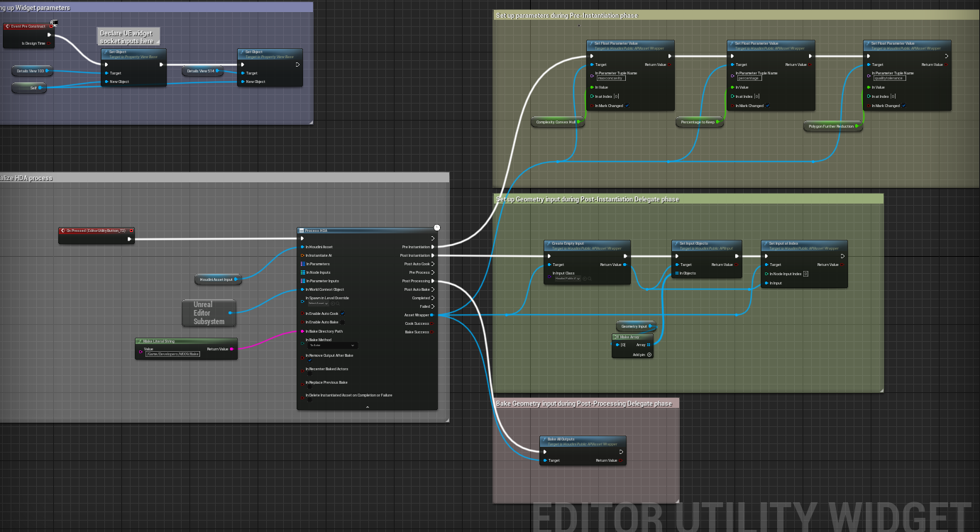
Task: Select comment titled Set up parameters during Pre-Instantiation phase
Action: 566,16
